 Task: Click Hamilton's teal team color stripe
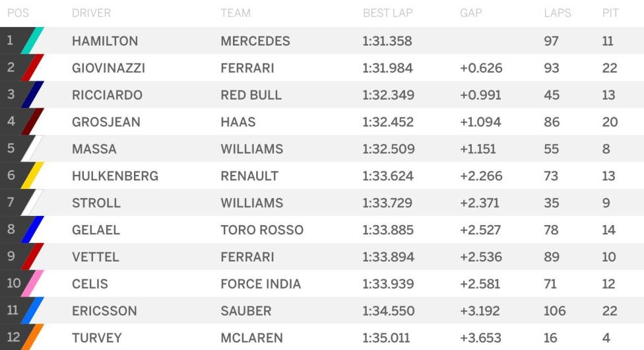(x=33, y=41)
